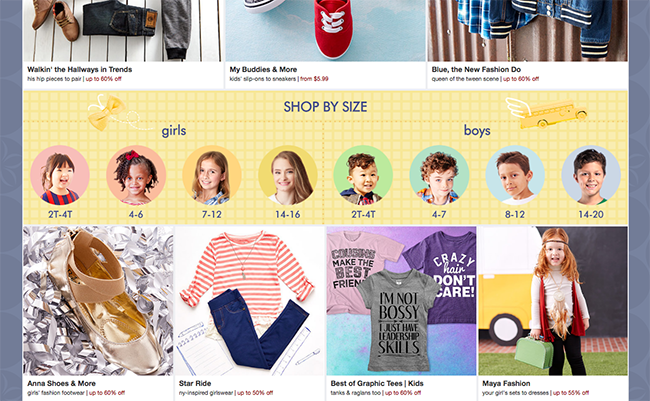Choose boys size 14-20 portrait circle

click(591, 175)
